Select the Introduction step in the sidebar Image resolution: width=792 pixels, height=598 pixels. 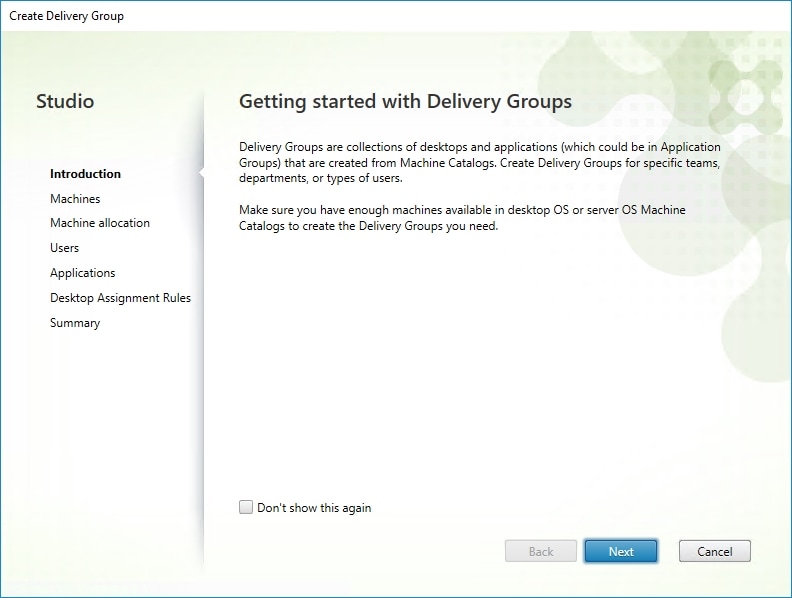tap(85, 174)
